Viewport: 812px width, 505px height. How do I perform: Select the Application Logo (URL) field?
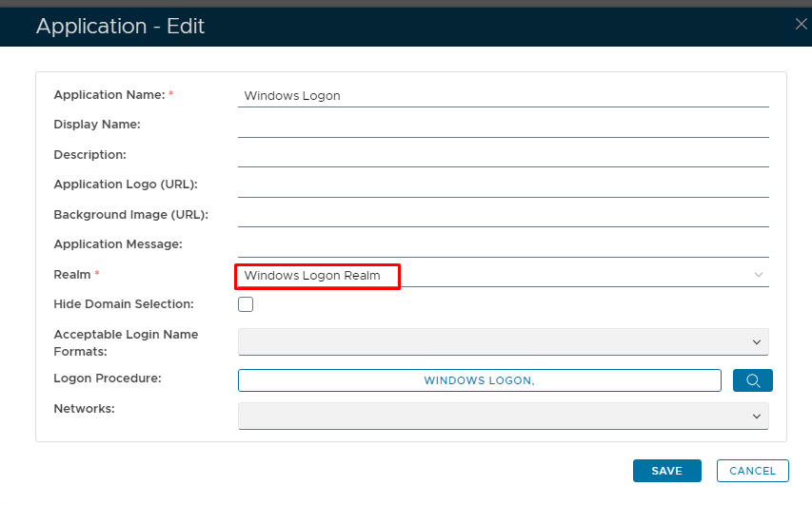tap(503, 185)
